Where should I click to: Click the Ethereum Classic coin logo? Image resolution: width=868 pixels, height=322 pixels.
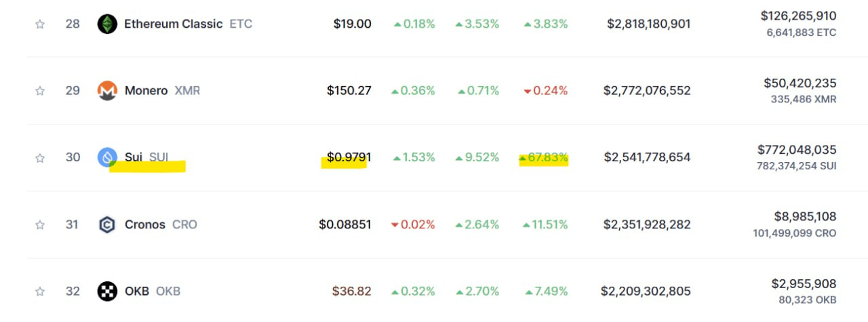point(107,24)
